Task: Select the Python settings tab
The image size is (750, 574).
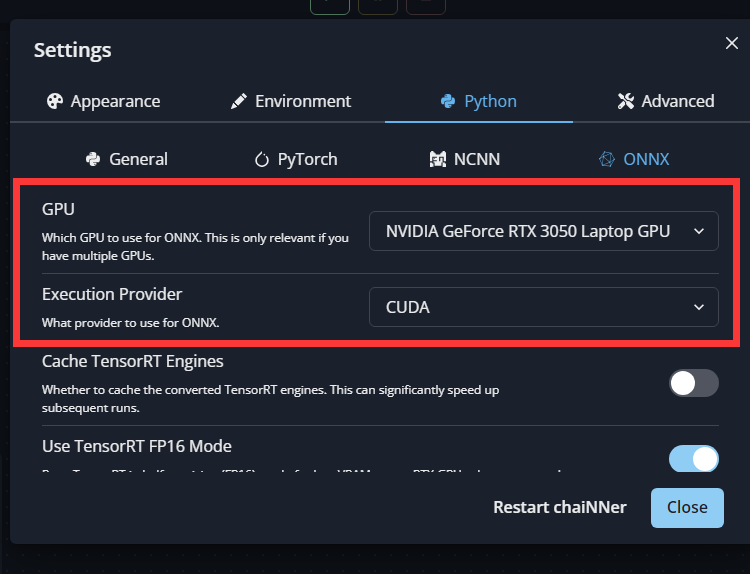Action: coord(479,101)
